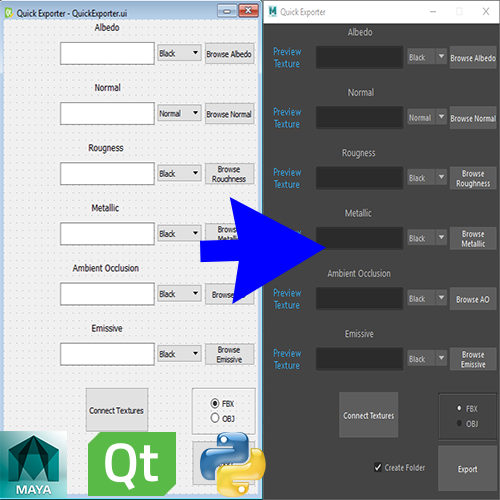Click Rougness Preview Texture link in Maya window

point(287,178)
